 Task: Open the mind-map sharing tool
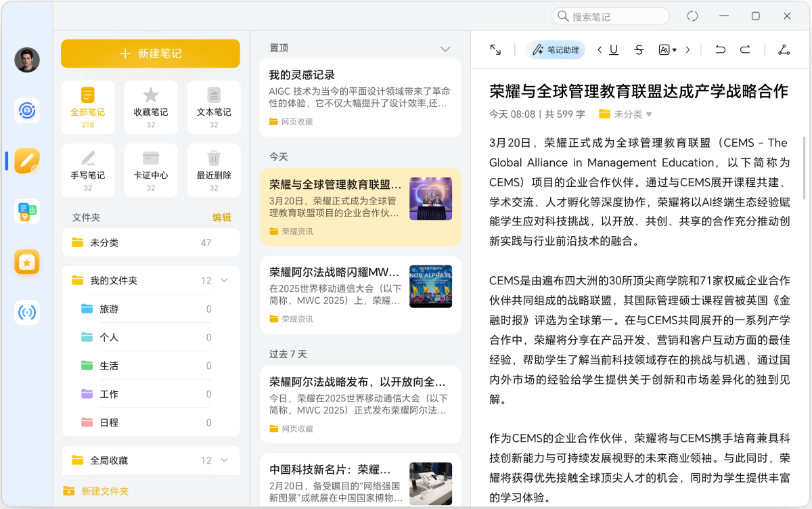tap(783, 49)
